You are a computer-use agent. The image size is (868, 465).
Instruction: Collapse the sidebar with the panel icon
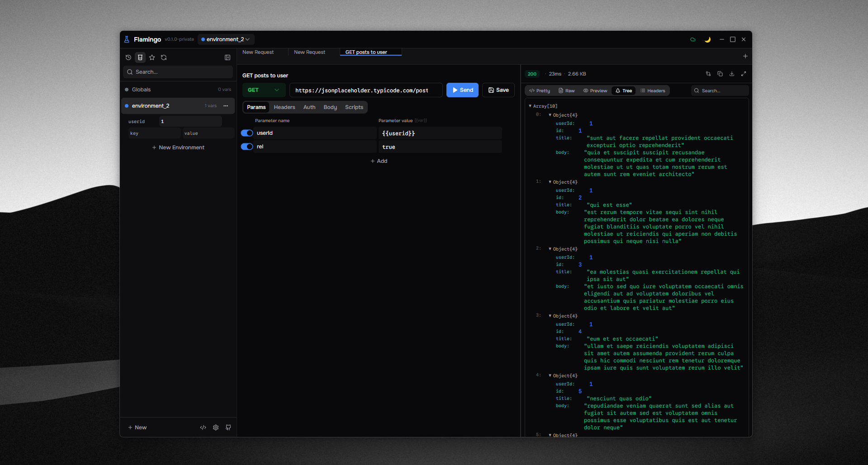(228, 57)
